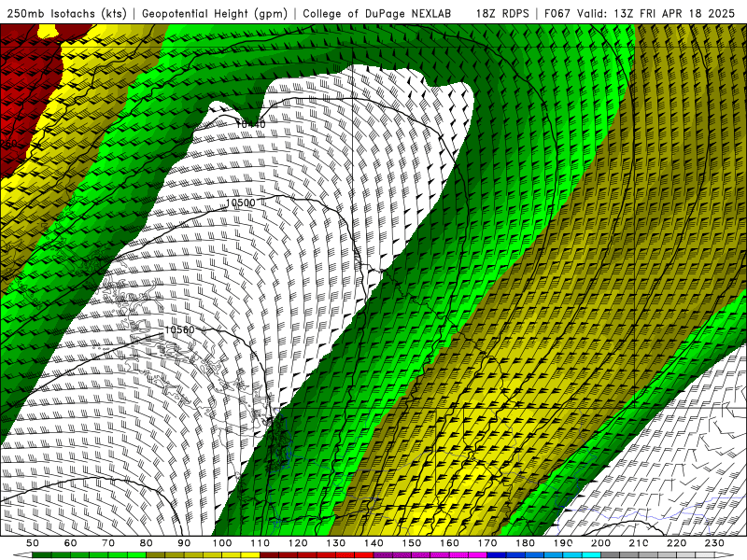747x560 pixels.
Task: Click the legend value 80
Action: pyautogui.click(x=147, y=543)
